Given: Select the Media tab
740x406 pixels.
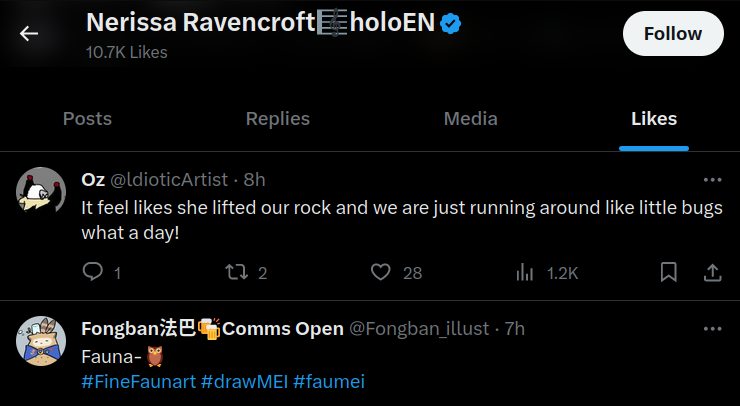Looking at the screenshot, I should pos(470,119).
